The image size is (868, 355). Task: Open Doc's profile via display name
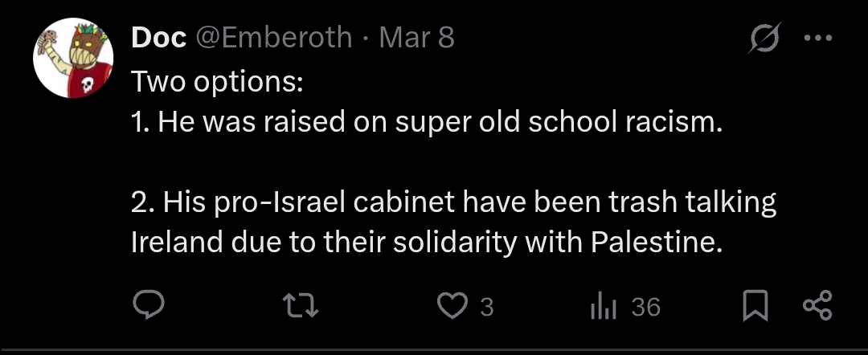tap(159, 38)
